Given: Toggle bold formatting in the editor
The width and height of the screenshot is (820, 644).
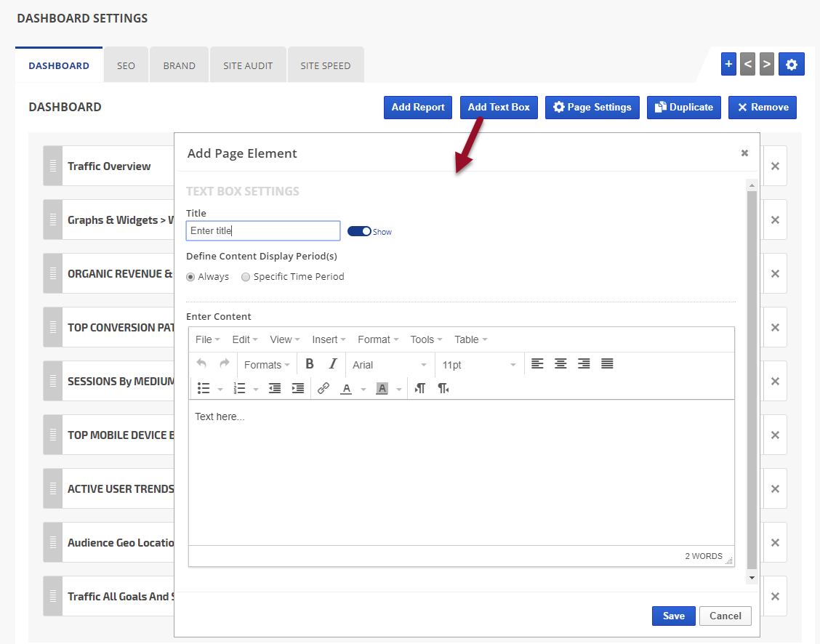Looking at the screenshot, I should [x=310, y=364].
